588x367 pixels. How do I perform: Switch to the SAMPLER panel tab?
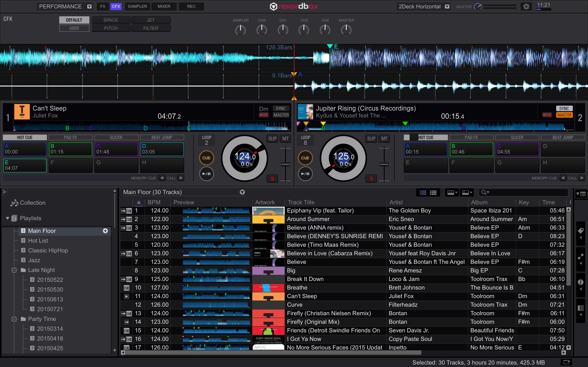[137, 6]
